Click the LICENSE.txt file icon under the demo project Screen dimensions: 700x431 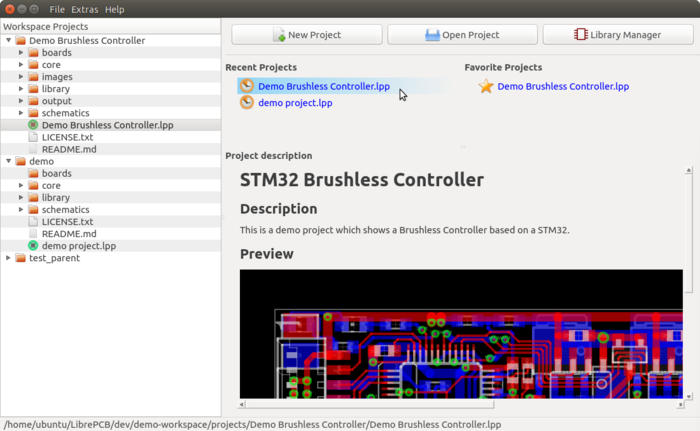(33, 222)
